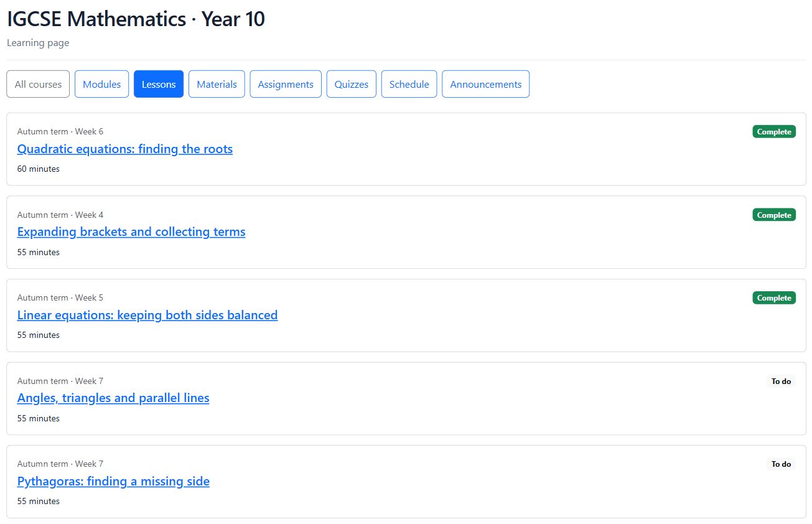This screenshot has height=524, width=812.
Task: Open the Assignments tab
Action: (x=286, y=84)
